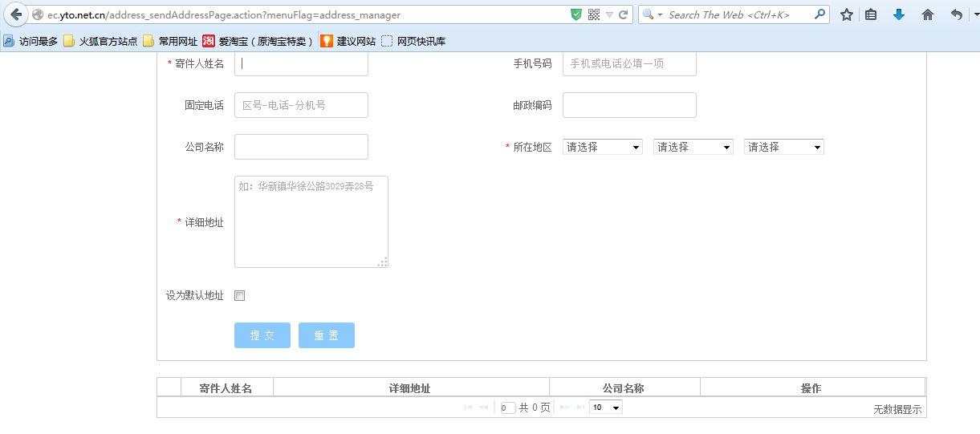
Task: Click the search magnifier go button
Action: pos(820,14)
